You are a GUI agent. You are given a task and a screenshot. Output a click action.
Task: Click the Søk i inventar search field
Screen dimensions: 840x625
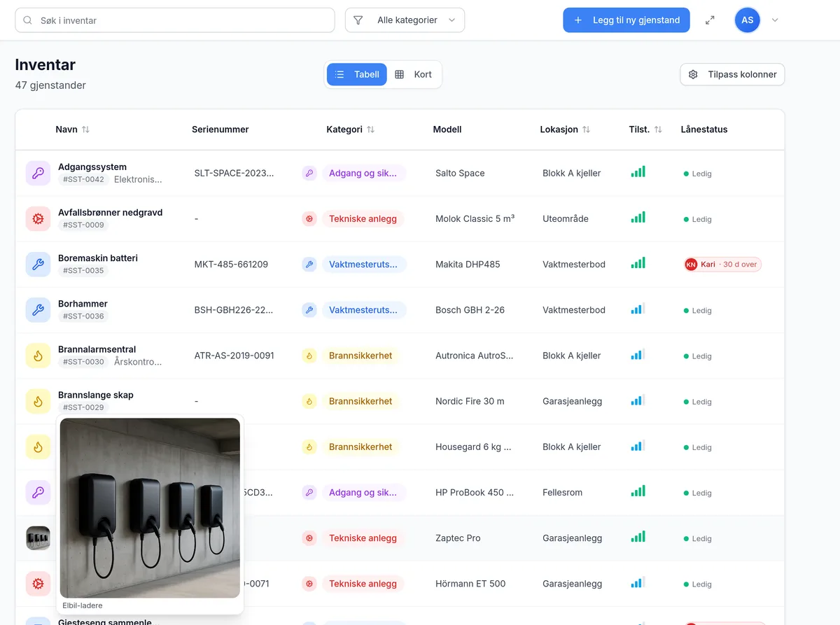click(175, 20)
